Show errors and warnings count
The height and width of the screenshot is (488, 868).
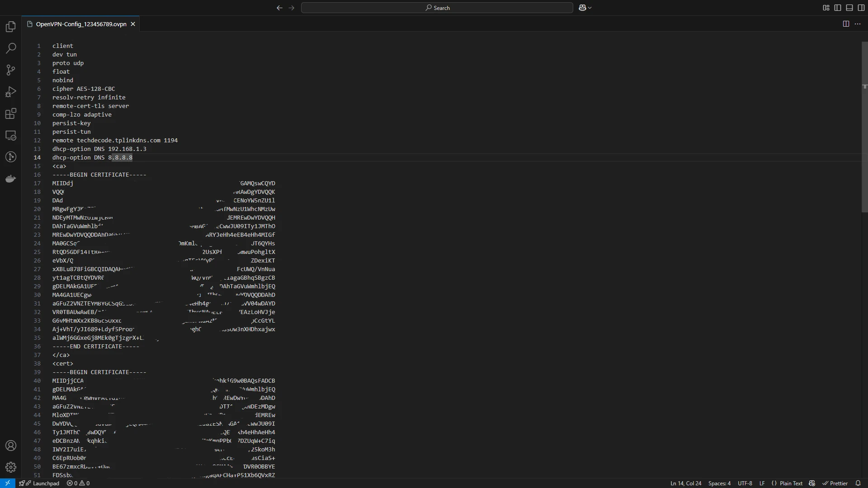(78, 483)
